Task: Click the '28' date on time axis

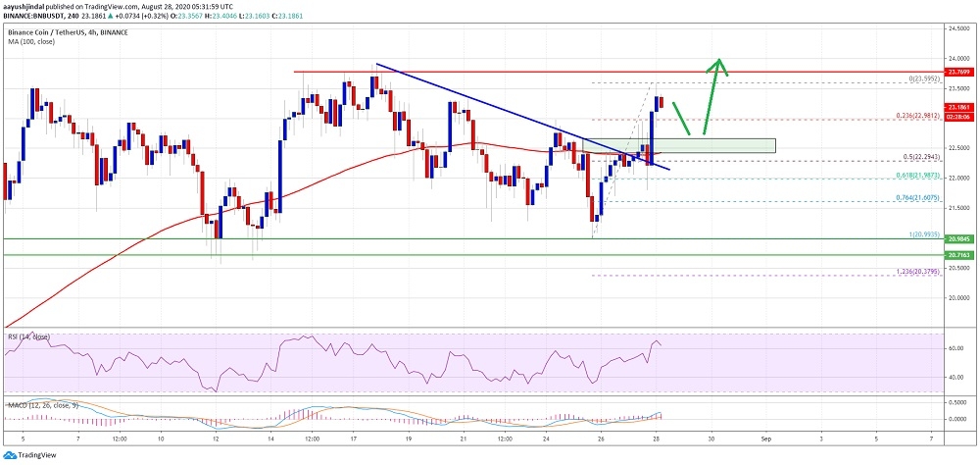Action: coord(657,439)
